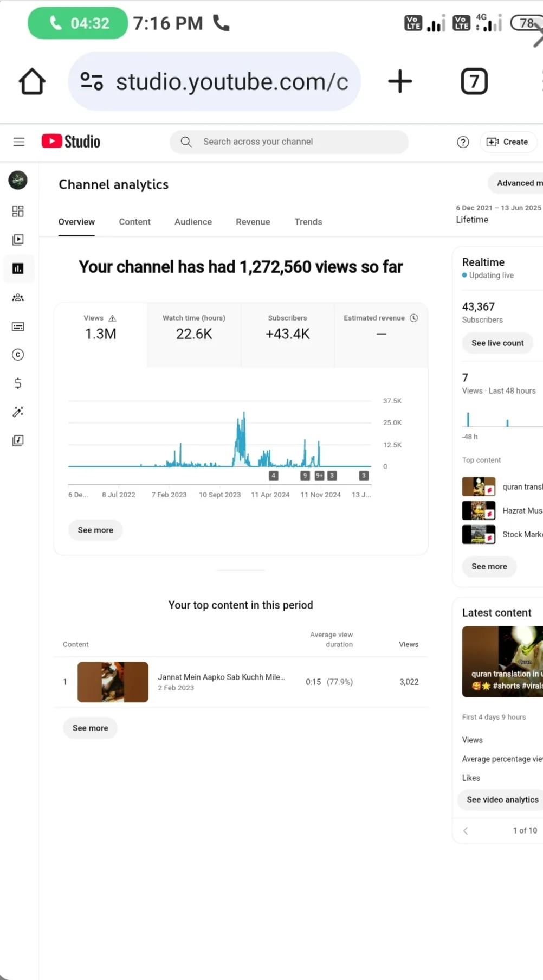
Task: Click the 3,022 views value
Action: click(x=409, y=682)
